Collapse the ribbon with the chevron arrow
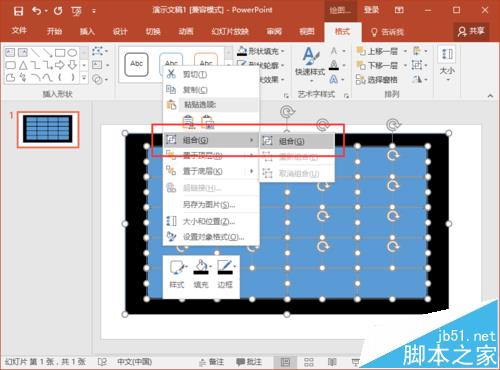Screen dimensions: 500x370 click(490, 96)
